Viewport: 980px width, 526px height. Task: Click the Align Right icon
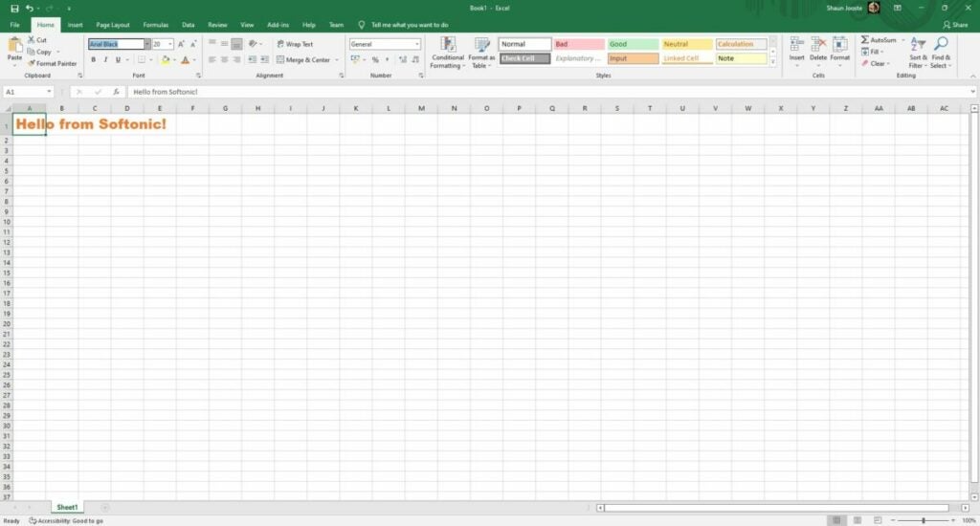[236, 59]
